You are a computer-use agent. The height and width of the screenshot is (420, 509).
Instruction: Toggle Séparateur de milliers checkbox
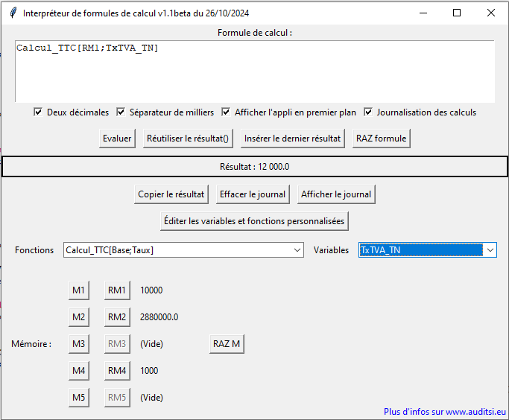click(121, 112)
